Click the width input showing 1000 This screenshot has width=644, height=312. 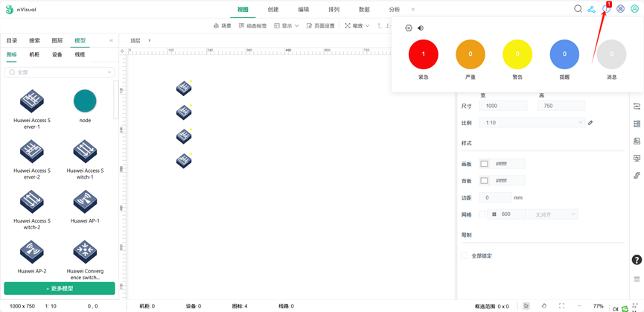point(503,106)
